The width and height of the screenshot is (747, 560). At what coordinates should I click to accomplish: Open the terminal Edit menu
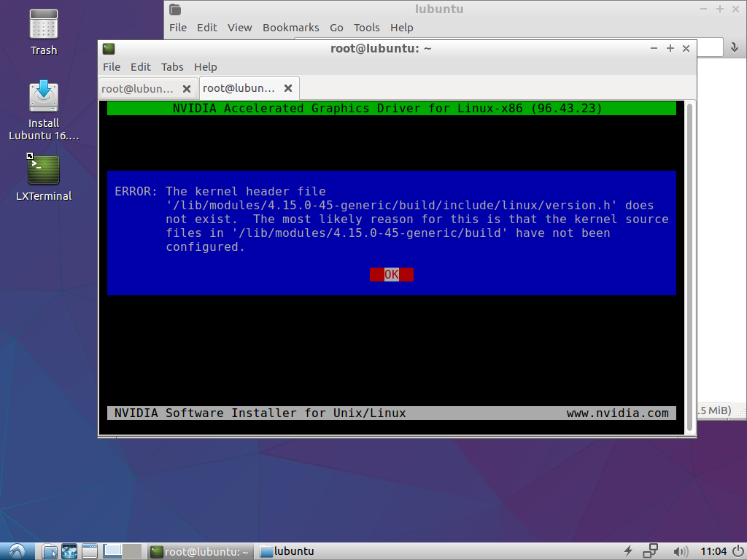(141, 66)
